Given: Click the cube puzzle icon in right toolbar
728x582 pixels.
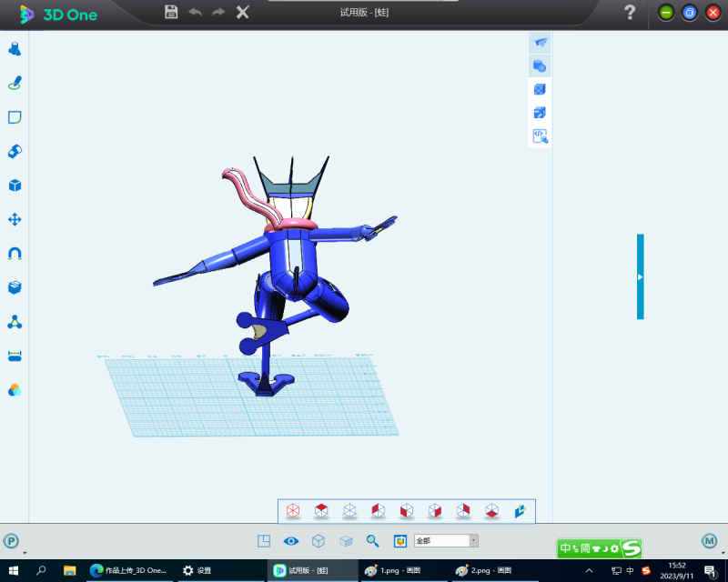Looking at the screenshot, I should pyautogui.click(x=540, y=113).
